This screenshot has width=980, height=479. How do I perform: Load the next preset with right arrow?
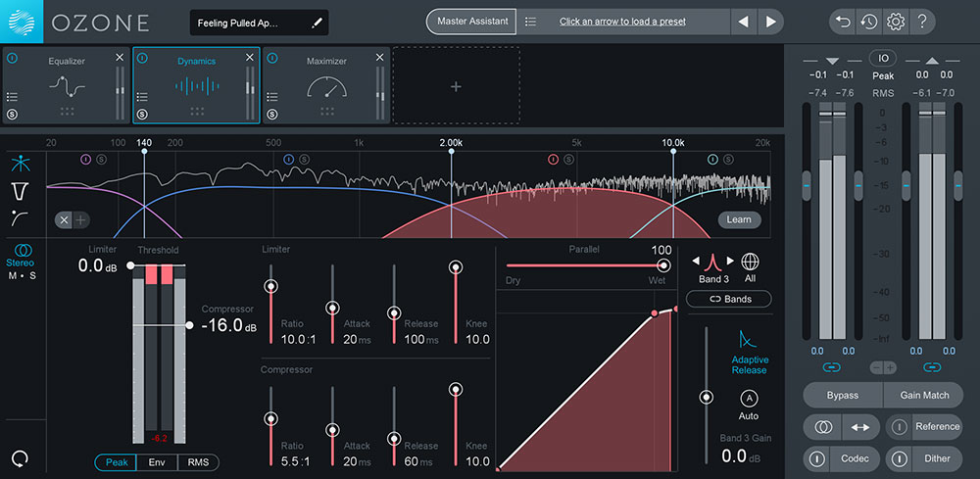[x=770, y=22]
